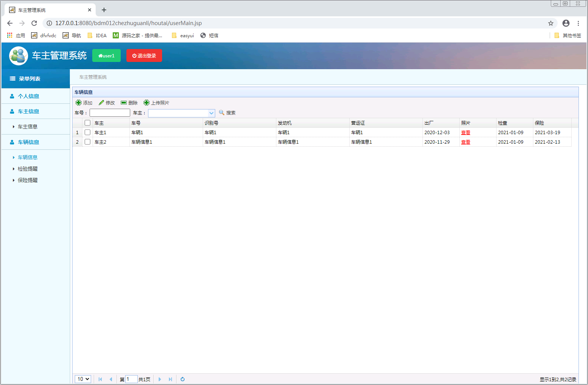Viewport: 588px width, 385px height.
Task: Click the Upload photo (上传照片) icon
Action: click(x=147, y=103)
